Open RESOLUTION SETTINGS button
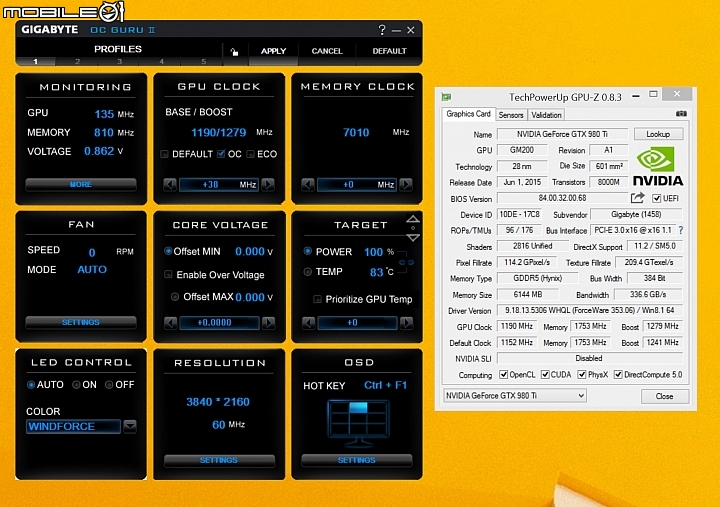Viewport: 720px width, 507px height. pos(219,460)
